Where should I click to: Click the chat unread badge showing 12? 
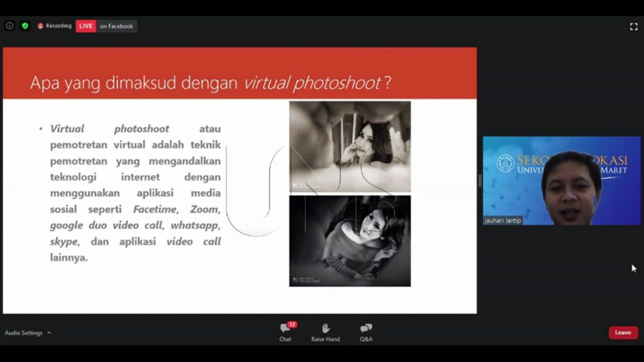pos(292,325)
